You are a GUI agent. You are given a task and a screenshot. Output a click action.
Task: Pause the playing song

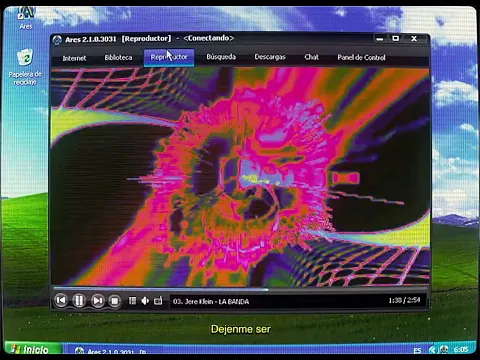click(x=79, y=301)
